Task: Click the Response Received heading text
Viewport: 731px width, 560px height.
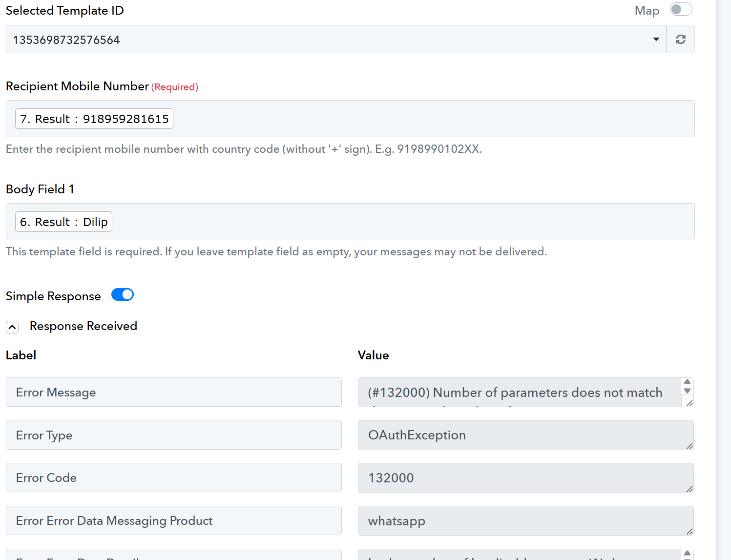Action: tap(84, 326)
